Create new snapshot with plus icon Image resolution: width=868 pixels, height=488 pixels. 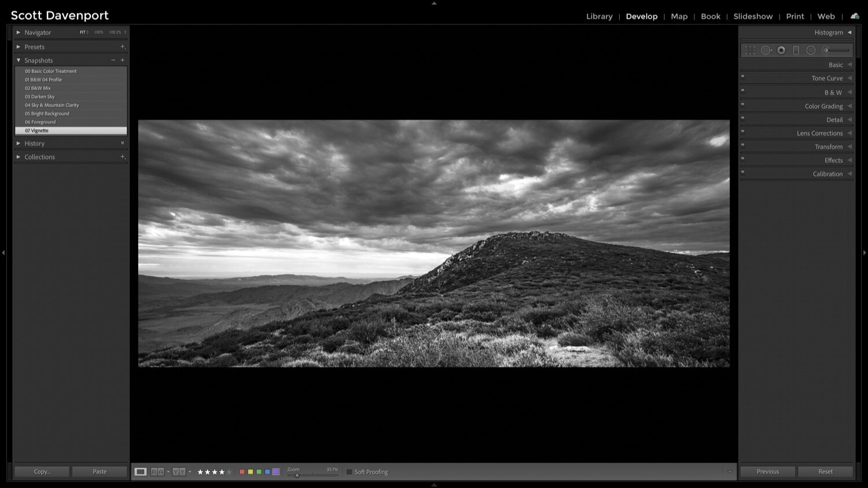[x=122, y=60]
